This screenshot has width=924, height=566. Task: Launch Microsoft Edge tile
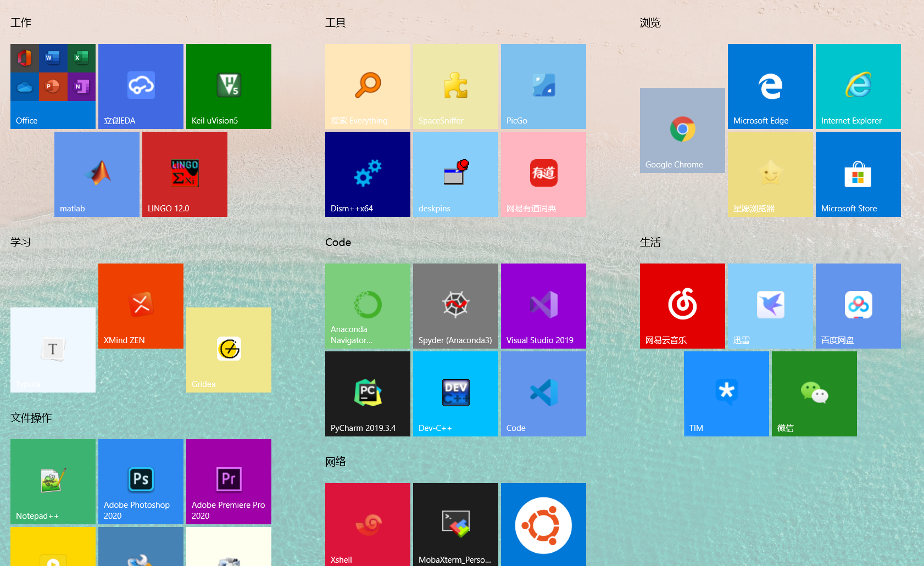click(770, 86)
